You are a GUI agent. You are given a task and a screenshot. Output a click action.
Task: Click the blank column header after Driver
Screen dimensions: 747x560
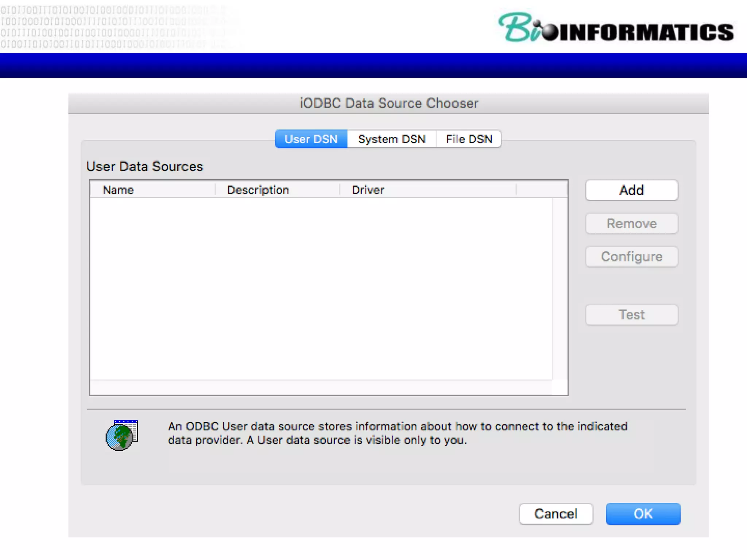(x=542, y=190)
